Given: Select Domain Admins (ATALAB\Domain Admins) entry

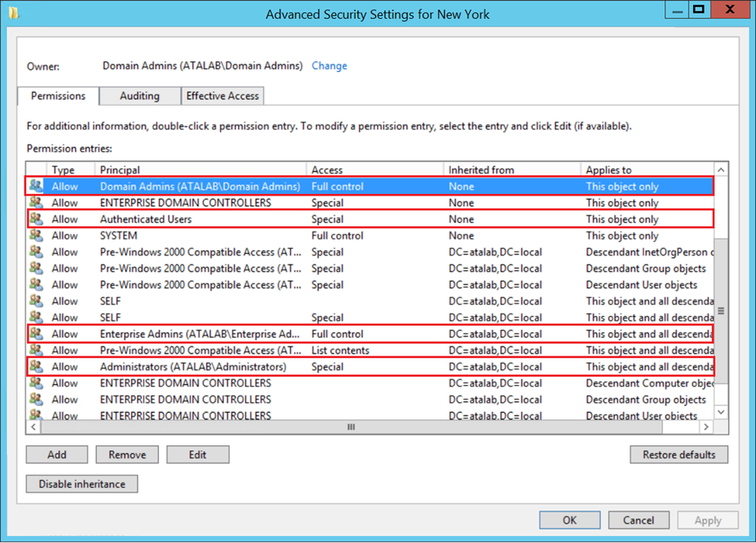Looking at the screenshot, I should click(370, 186).
